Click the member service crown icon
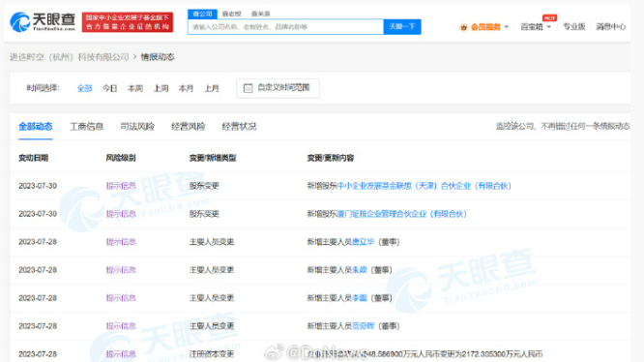The height and width of the screenshot is (362, 644). pyautogui.click(x=464, y=27)
